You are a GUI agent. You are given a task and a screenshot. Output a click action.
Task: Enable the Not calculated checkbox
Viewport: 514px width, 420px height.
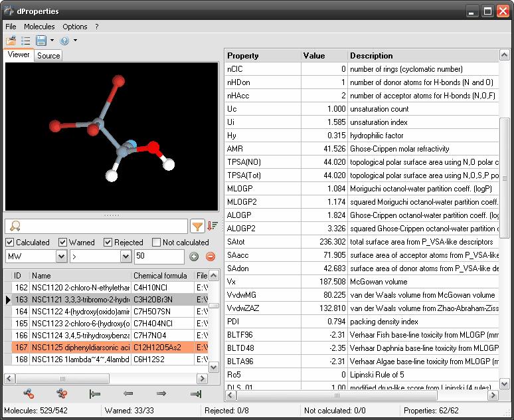[x=157, y=243]
